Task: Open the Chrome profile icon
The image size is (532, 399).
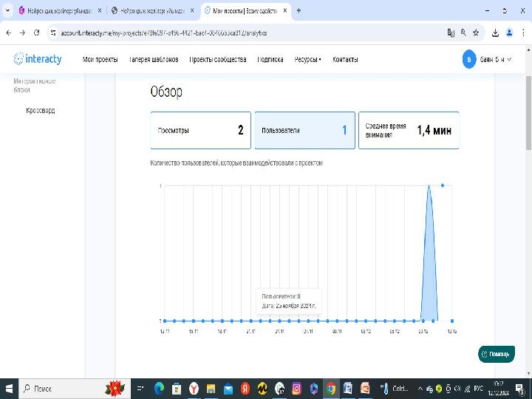Action: (509, 33)
